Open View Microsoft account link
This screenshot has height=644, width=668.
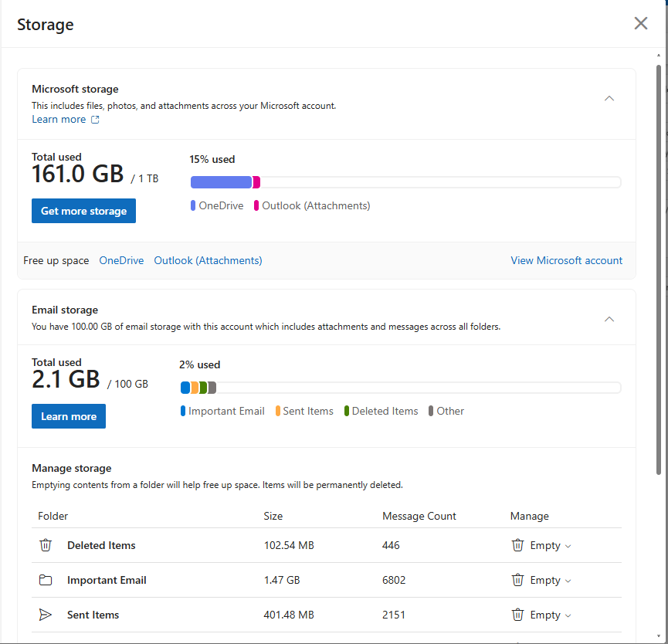(566, 261)
